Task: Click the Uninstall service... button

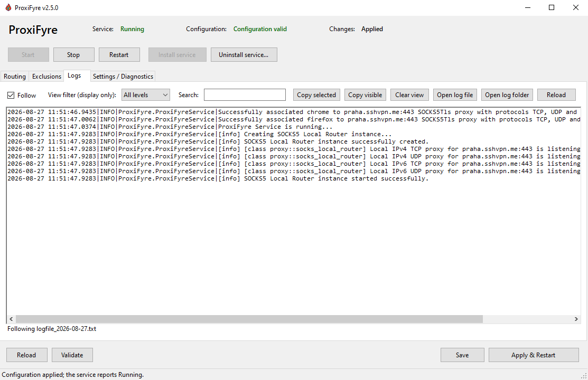Action: click(244, 55)
